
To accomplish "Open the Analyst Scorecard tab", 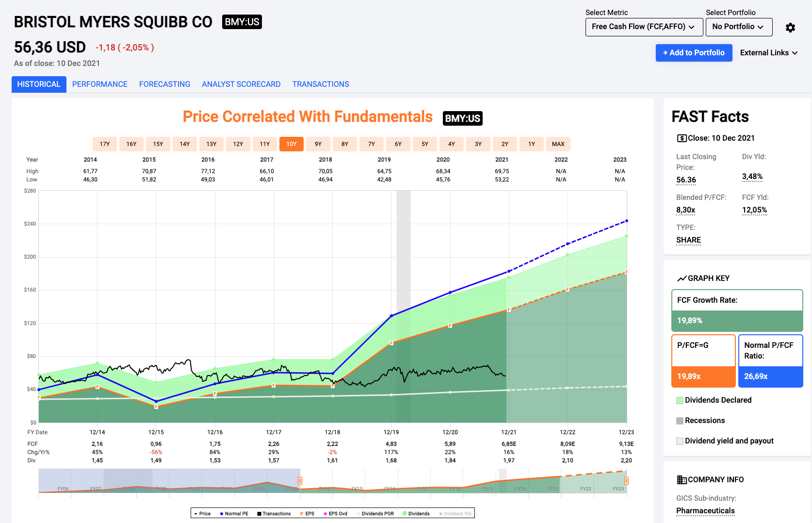I will 241,84.
